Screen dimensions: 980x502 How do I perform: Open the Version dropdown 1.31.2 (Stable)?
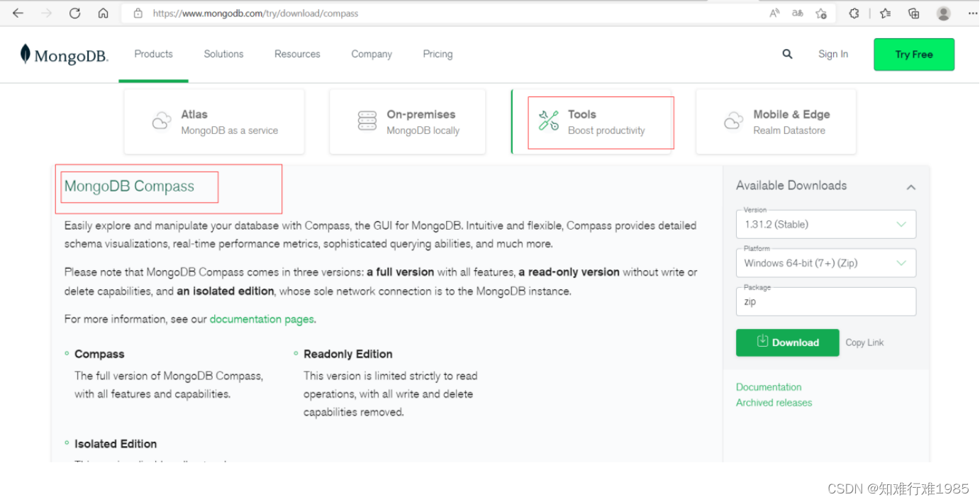[826, 224]
